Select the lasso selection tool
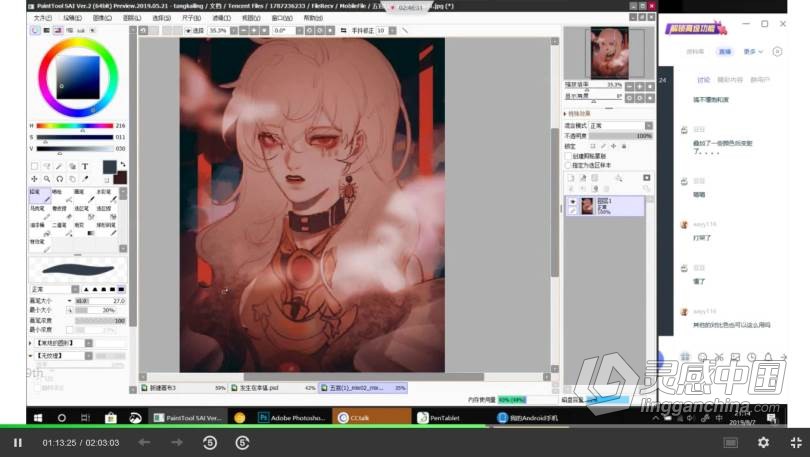 point(47,166)
